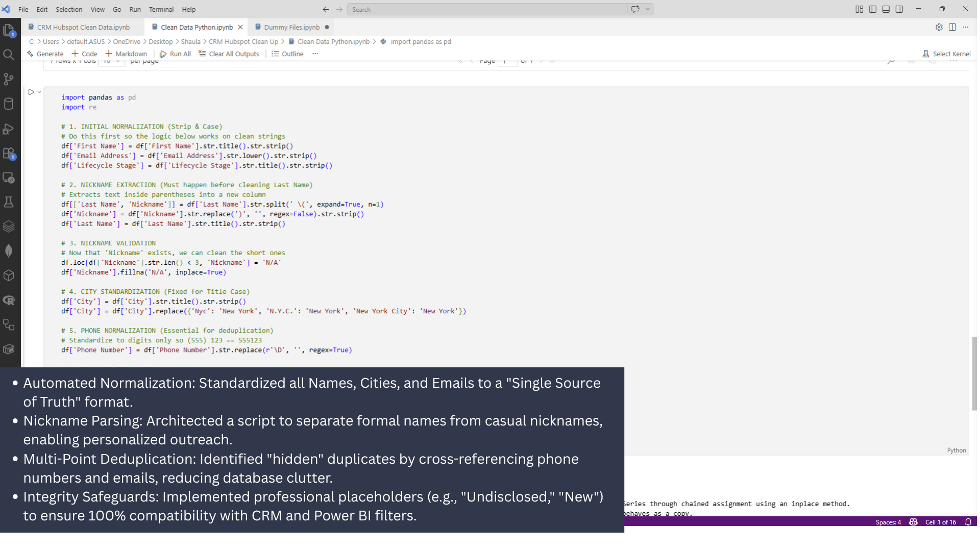
Task: Click Clear All Outputs button
Action: 229,54
